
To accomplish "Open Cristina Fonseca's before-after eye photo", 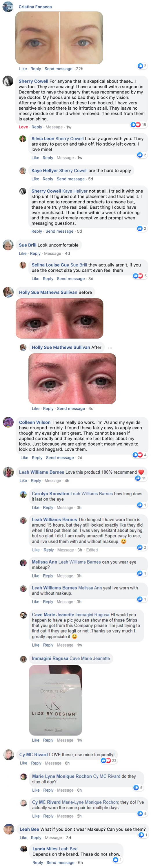I will [59, 38].
